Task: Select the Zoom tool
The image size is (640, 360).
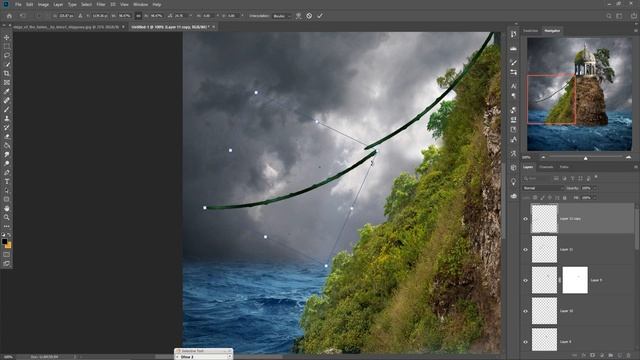Action: (x=7, y=217)
